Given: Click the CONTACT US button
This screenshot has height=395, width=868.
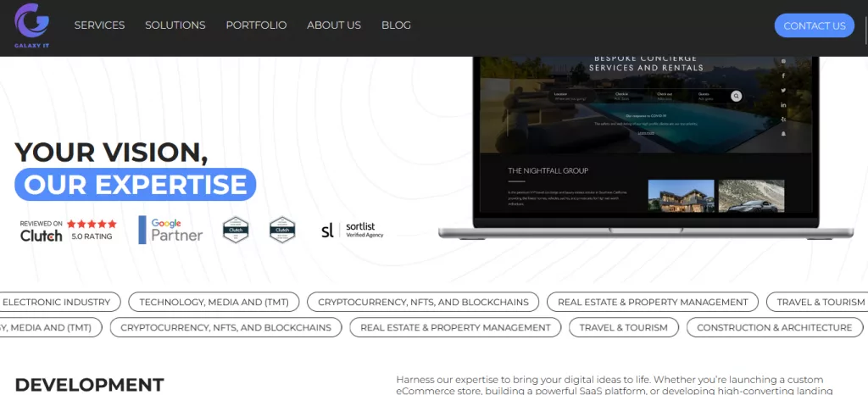Looking at the screenshot, I should click(x=815, y=25).
